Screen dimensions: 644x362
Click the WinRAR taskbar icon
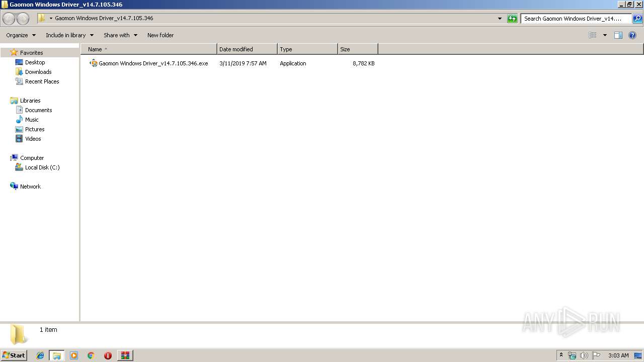click(125, 355)
